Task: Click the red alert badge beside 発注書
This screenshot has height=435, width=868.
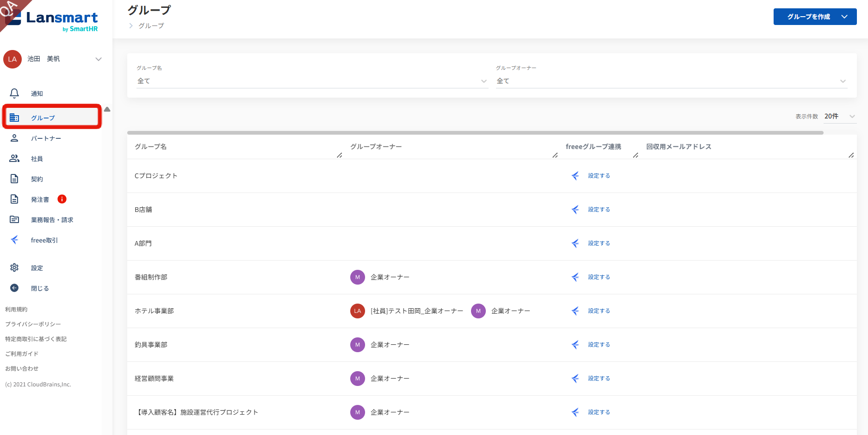Action: pyautogui.click(x=62, y=199)
